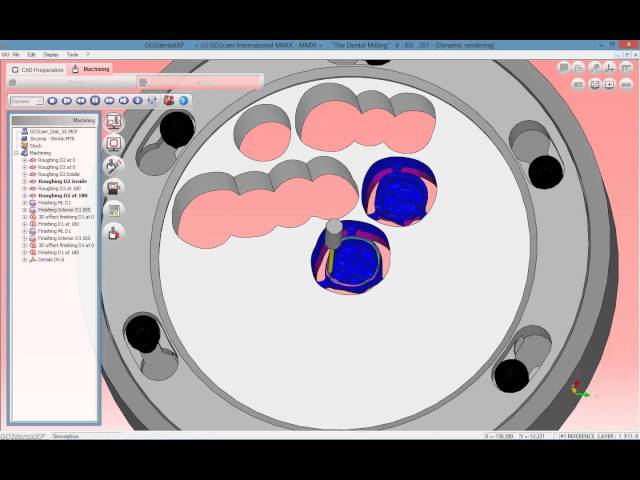Expand the first Roughing D2 at 0 operation
This screenshot has width=640, height=480.
click(24, 160)
